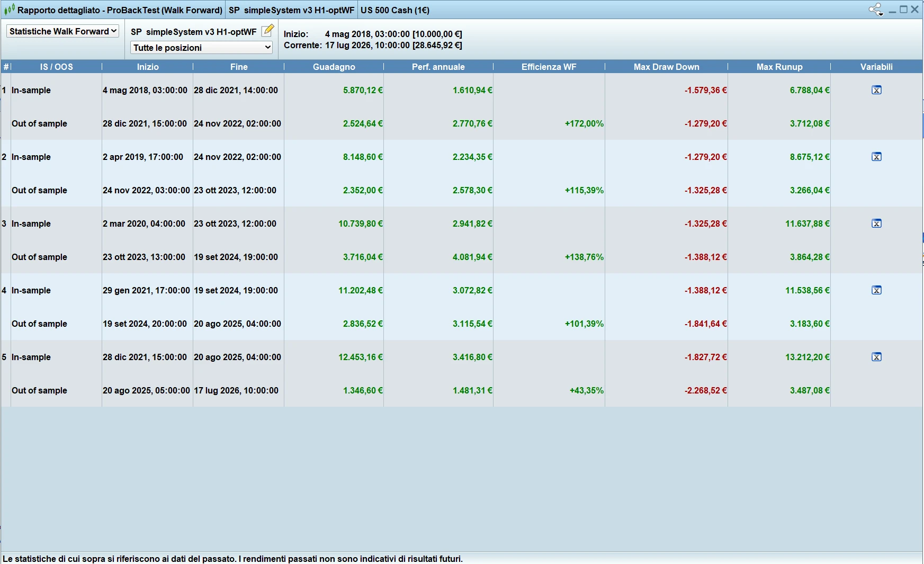Click max runup value 3.266,04 €

810,190
